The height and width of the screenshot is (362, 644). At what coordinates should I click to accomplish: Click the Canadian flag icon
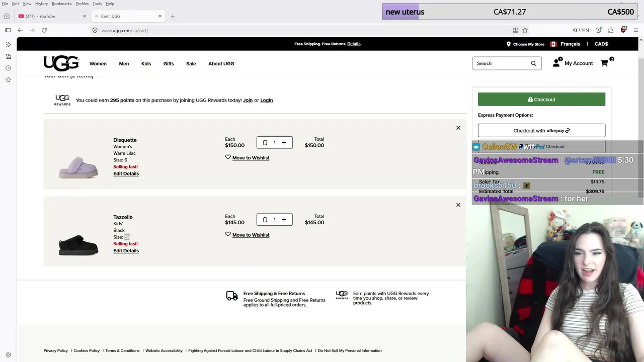tap(553, 44)
